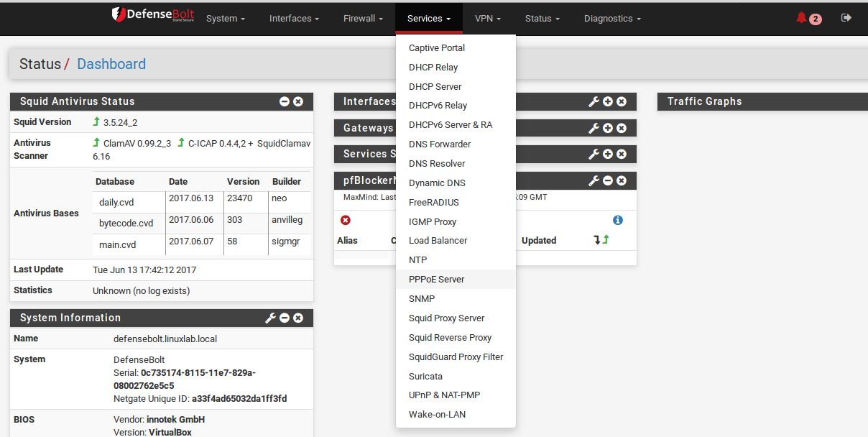Open SquidGuard Proxy Filter
Viewport: 868px width, 437px height.
(x=456, y=357)
